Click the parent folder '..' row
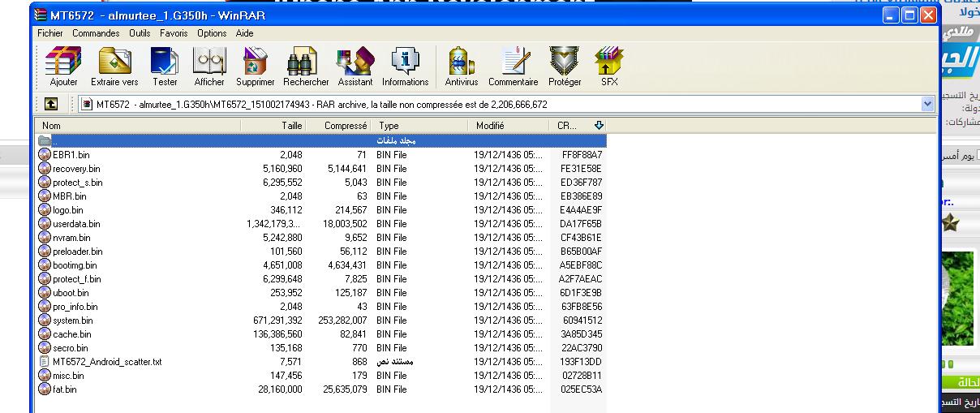Viewport: 980px width, 413px height. (x=320, y=140)
